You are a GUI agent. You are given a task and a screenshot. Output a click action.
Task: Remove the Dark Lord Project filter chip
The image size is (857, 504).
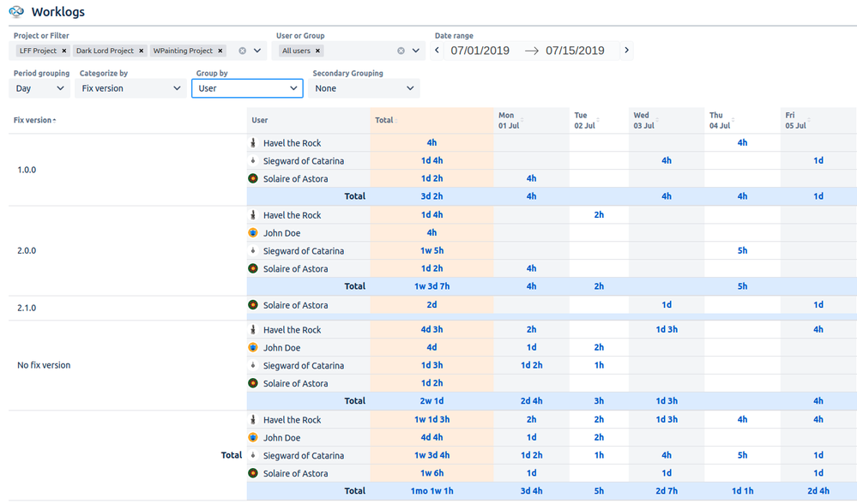pyautogui.click(x=141, y=51)
